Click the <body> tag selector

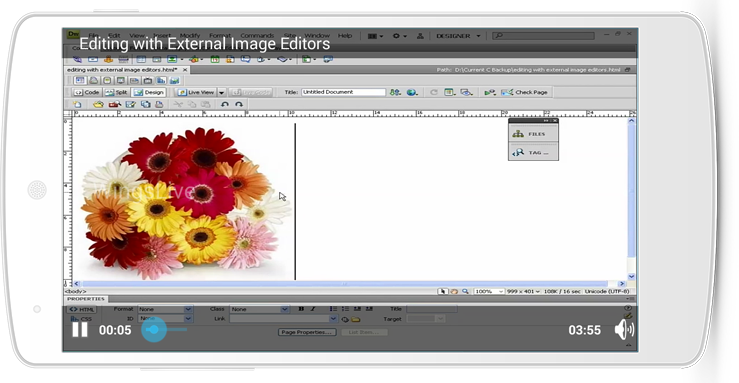click(x=75, y=292)
